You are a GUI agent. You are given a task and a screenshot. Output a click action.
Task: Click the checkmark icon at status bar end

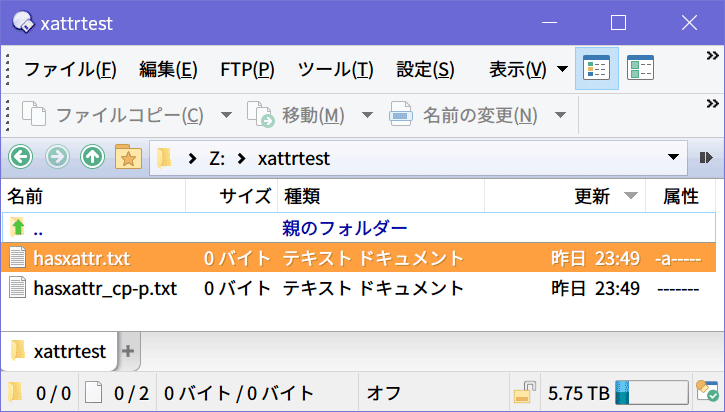point(709,393)
